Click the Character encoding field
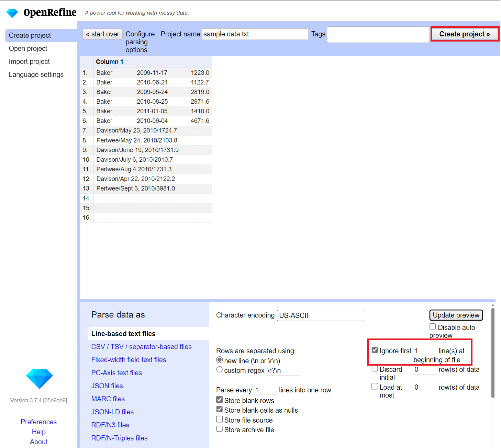 pos(320,315)
